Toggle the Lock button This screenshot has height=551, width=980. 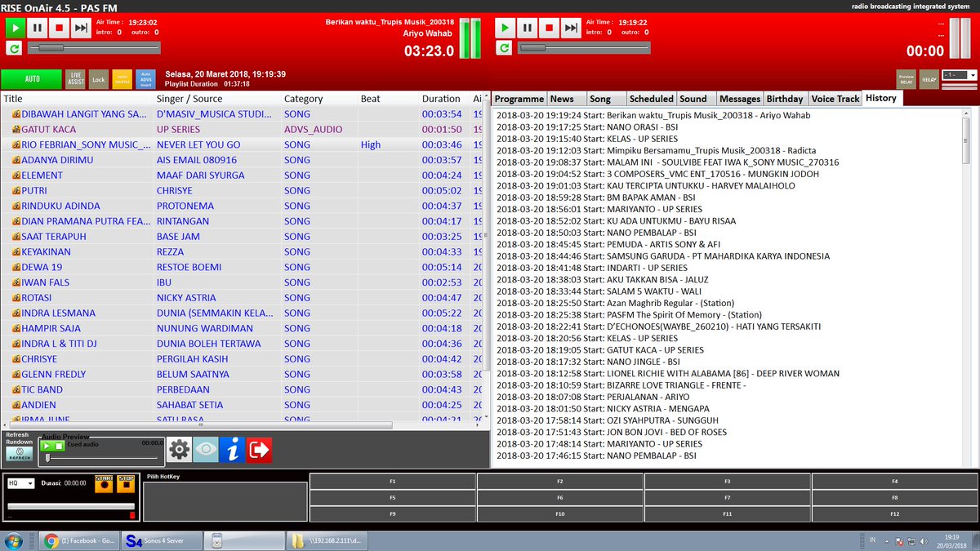click(98, 79)
